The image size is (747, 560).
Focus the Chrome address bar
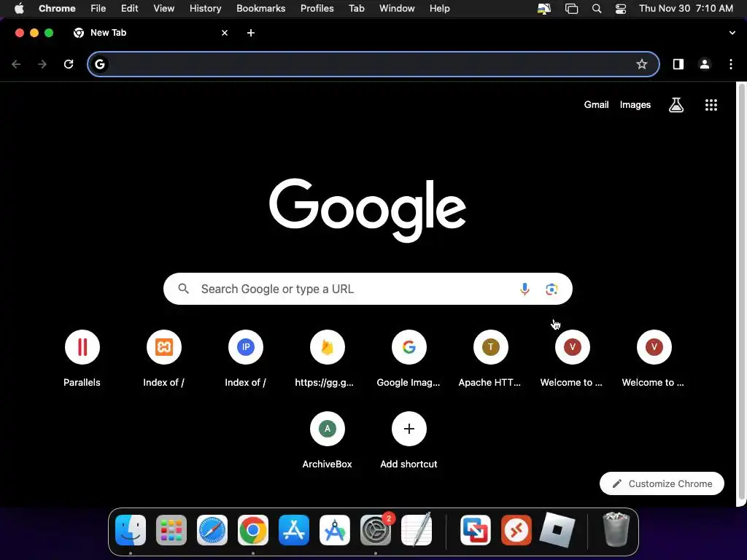click(x=373, y=64)
